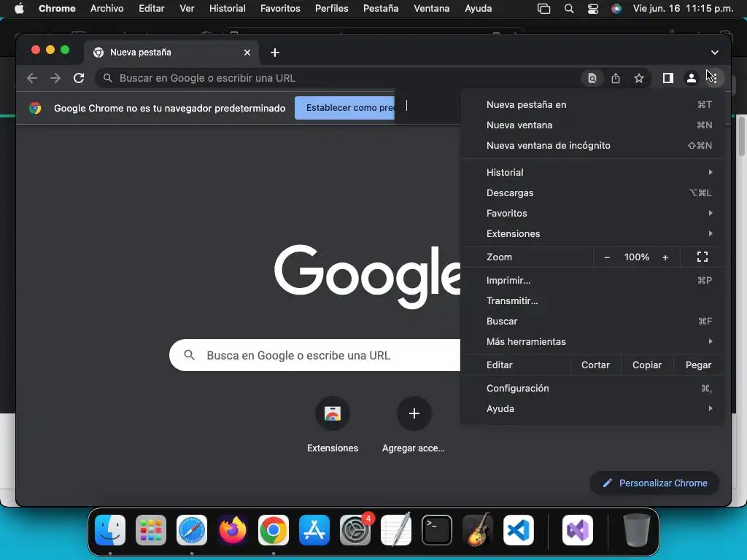The height and width of the screenshot is (560, 747).
Task: Open Terminal from the dock
Action: tap(437, 530)
